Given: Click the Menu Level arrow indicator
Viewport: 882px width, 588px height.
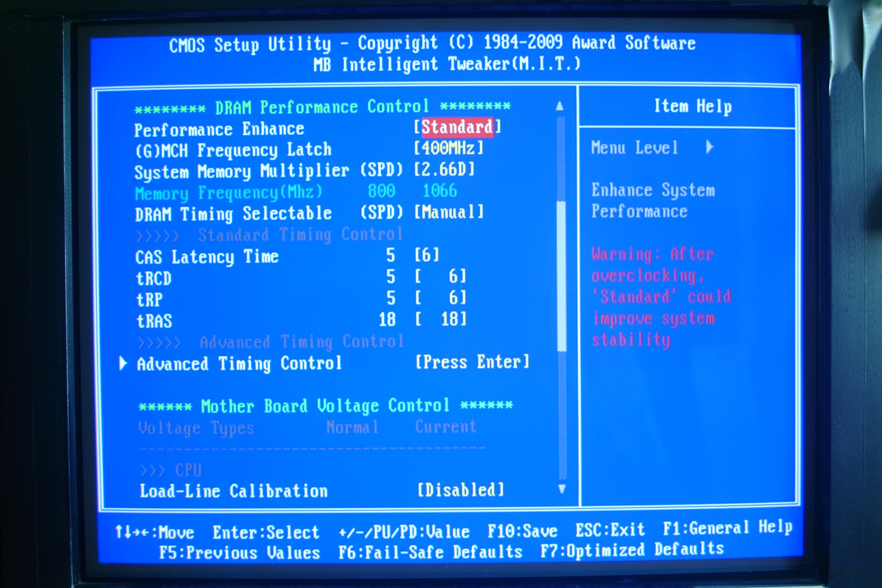Looking at the screenshot, I should 709,147.
